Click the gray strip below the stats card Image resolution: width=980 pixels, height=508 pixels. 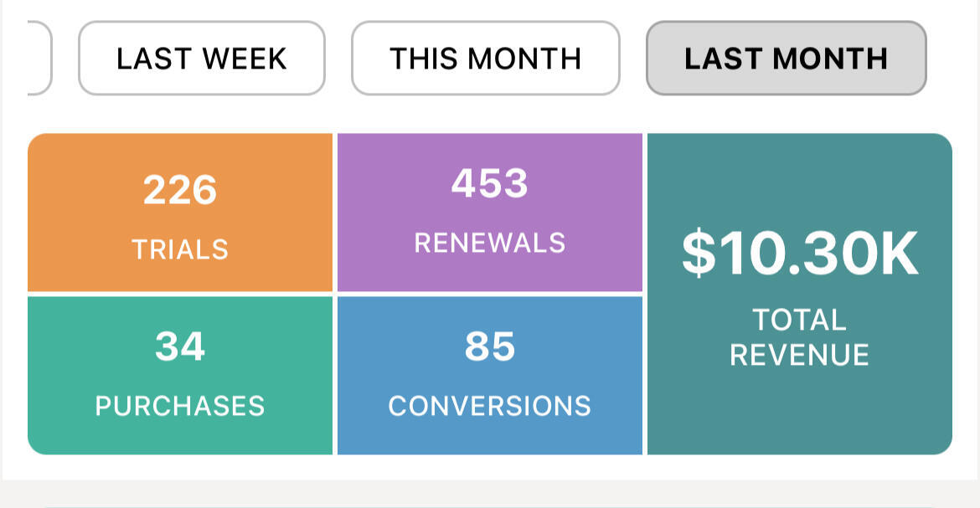pyautogui.click(x=490, y=495)
